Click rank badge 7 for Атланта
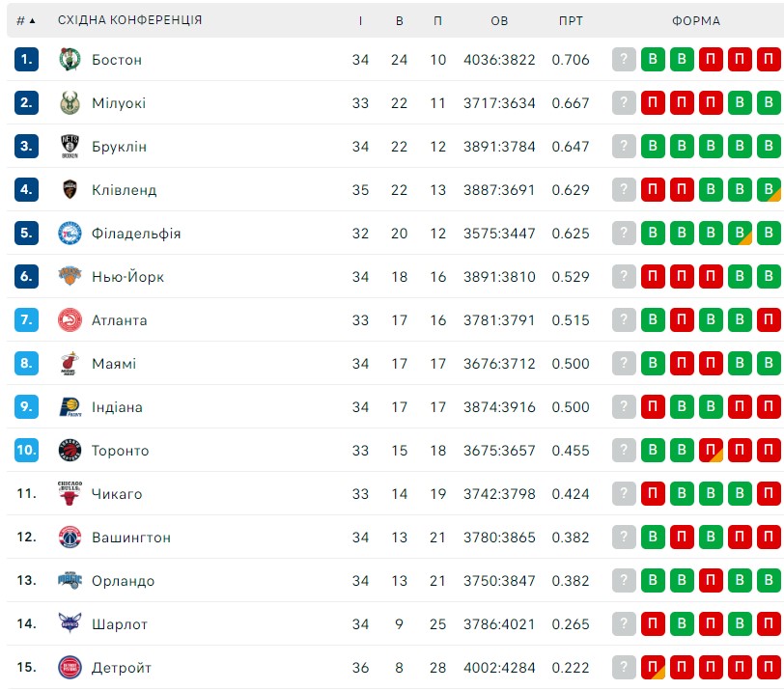 pyautogui.click(x=26, y=319)
